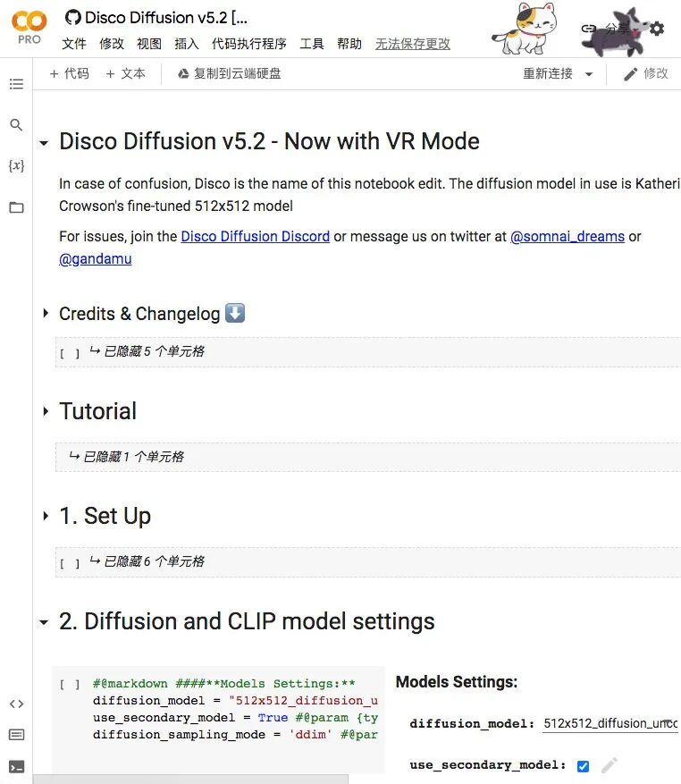This screenshot has height=784, width=681.
Task: Click the share link icon
Action: (588, 29)
